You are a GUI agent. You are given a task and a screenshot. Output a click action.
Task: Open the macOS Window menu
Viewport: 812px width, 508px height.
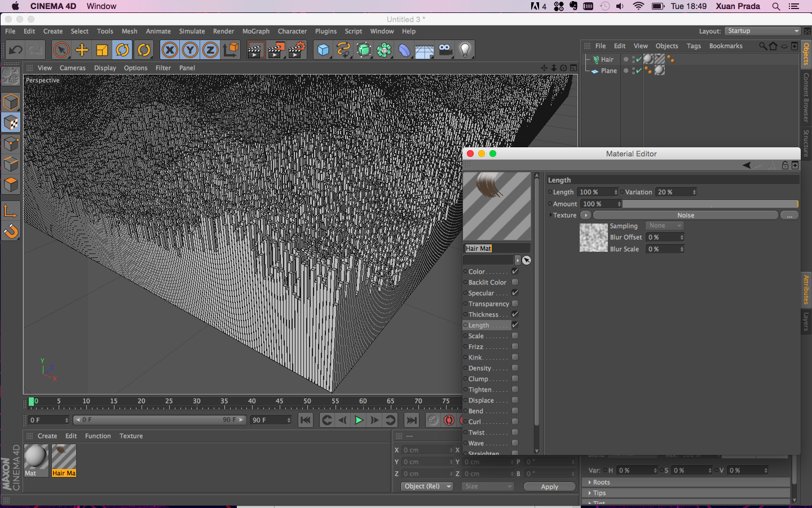[x=101, y=6]
